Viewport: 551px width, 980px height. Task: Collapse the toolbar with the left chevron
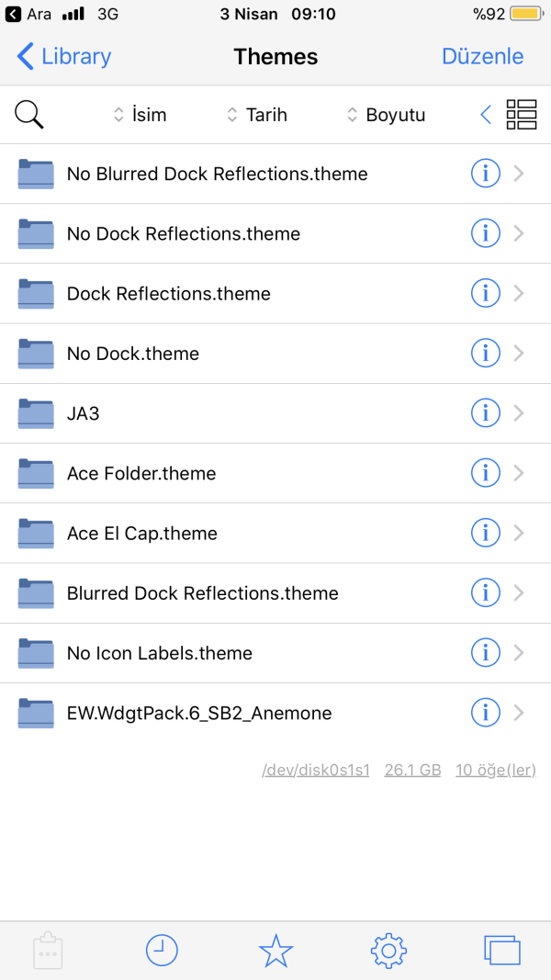[x=486, y=115]
